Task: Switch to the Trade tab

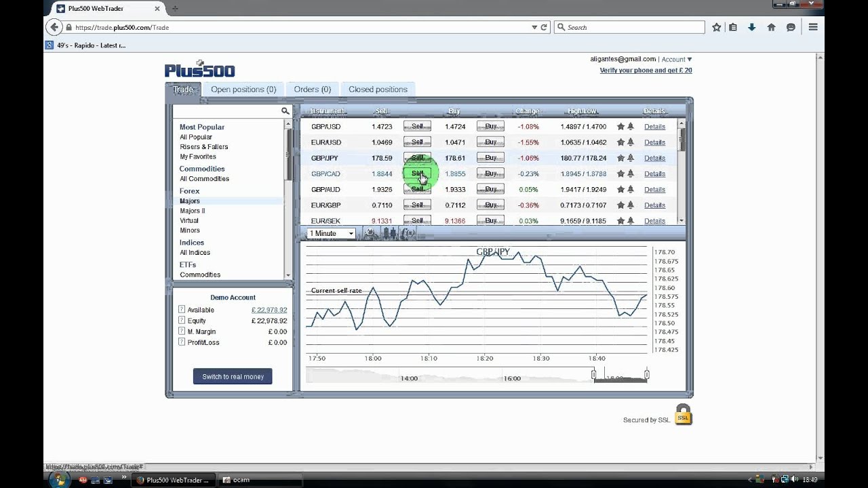Action: (x=183, y=89)
